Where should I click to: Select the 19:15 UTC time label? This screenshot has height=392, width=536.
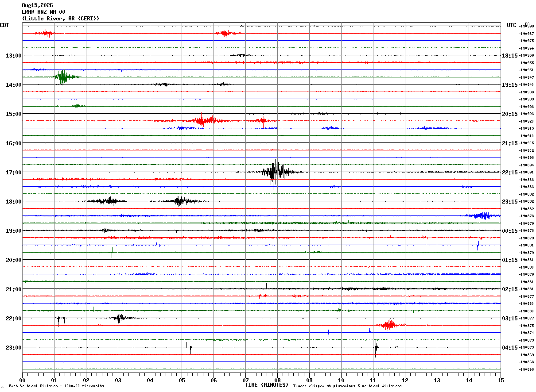(510, 85)
